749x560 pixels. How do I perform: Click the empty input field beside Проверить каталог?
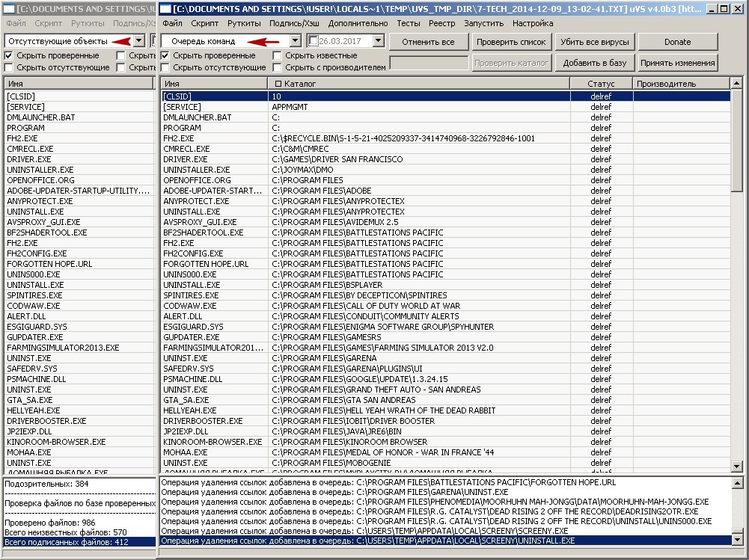click(429, 63)
